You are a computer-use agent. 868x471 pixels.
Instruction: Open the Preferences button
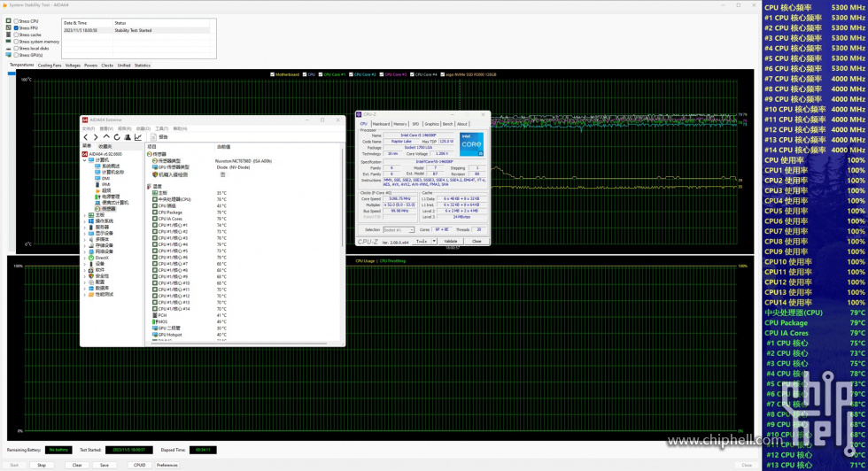167,465
